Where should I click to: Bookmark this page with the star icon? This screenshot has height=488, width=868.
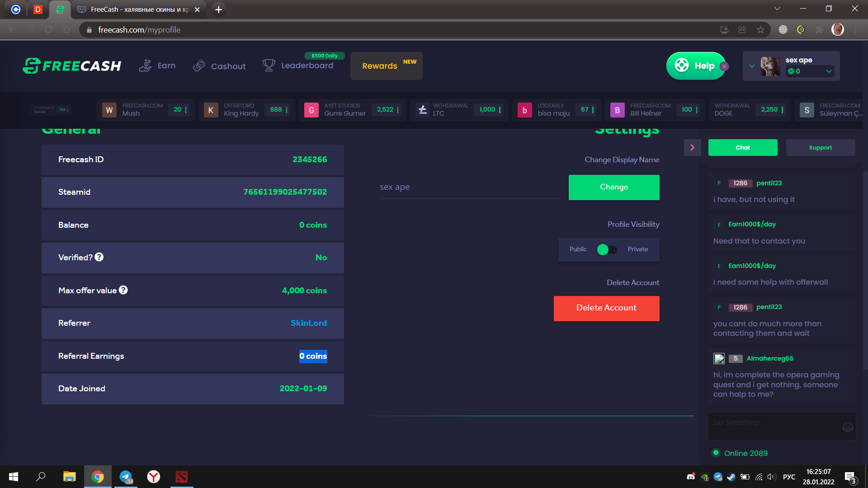coord(760,30)
